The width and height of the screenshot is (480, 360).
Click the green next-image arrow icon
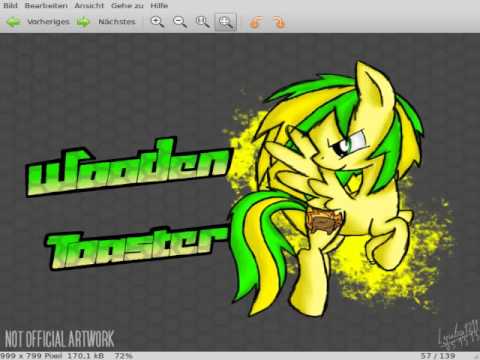tap(83, 22)
